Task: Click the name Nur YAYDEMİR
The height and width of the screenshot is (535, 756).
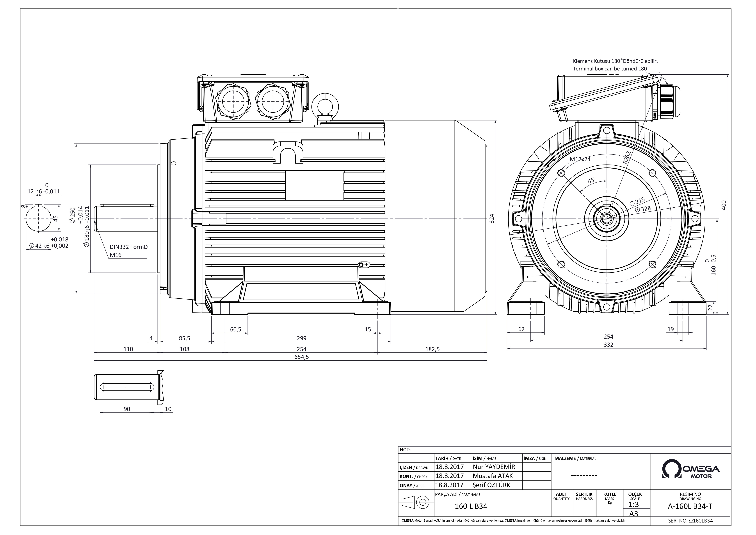Action: coord(494,467)
